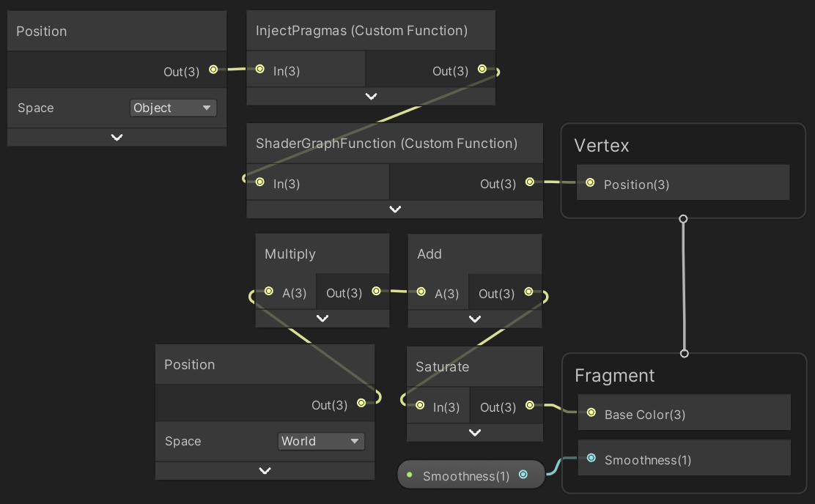This screenshot has height=504, width=815.
Task: Expand the InjectPragmas node chevron
Action: (x=371, y=96)
